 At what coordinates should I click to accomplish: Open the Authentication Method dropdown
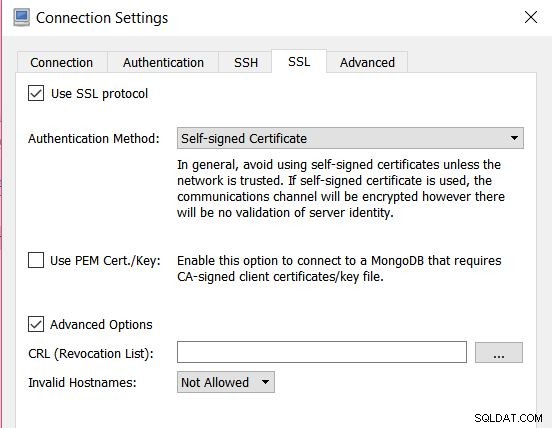(350, 138)
